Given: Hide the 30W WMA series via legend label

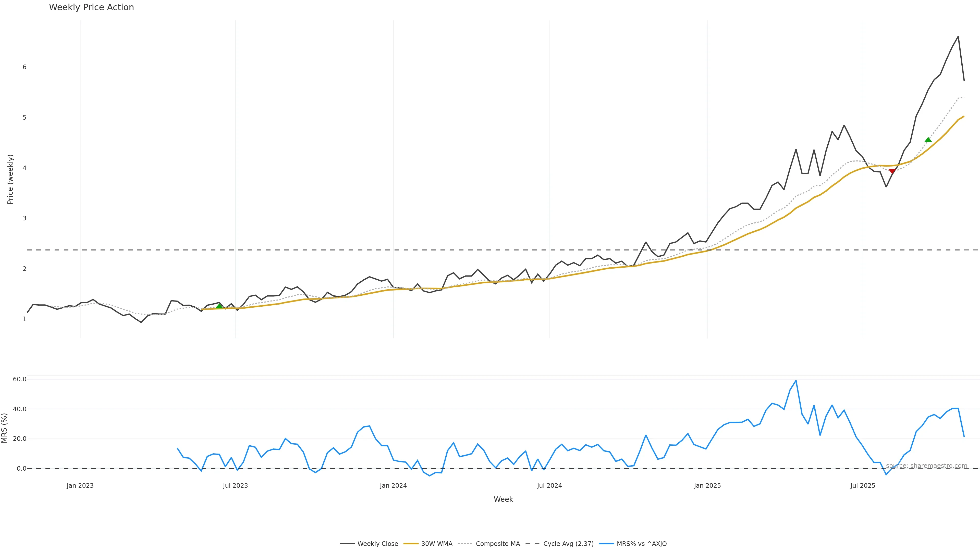Looking at the screenshot, I should pyautogui.click(x=437, y=544).
